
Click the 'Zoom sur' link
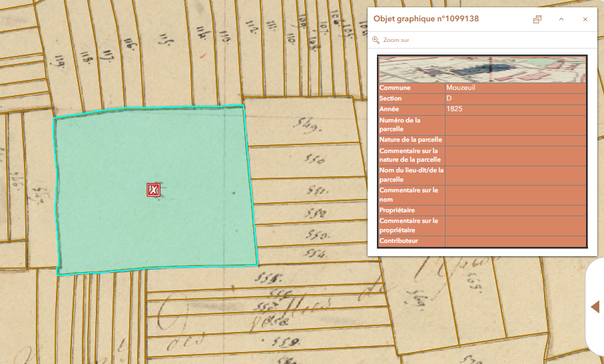(x=396, y=41)
